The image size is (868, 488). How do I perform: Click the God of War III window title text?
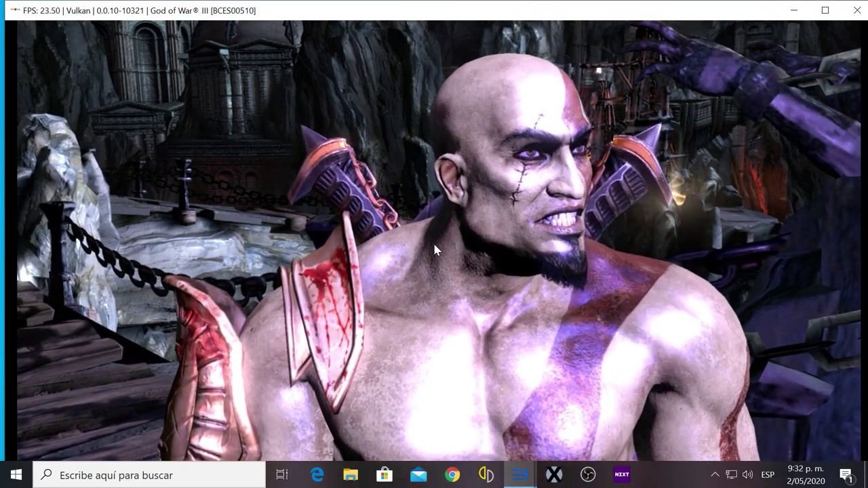tap(139, 10)
